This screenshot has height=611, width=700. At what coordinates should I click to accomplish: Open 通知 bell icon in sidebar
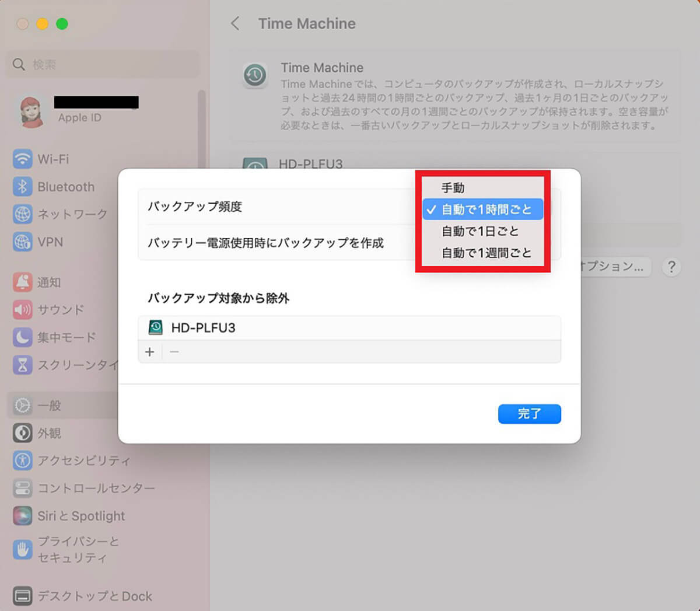pos(22,282)
